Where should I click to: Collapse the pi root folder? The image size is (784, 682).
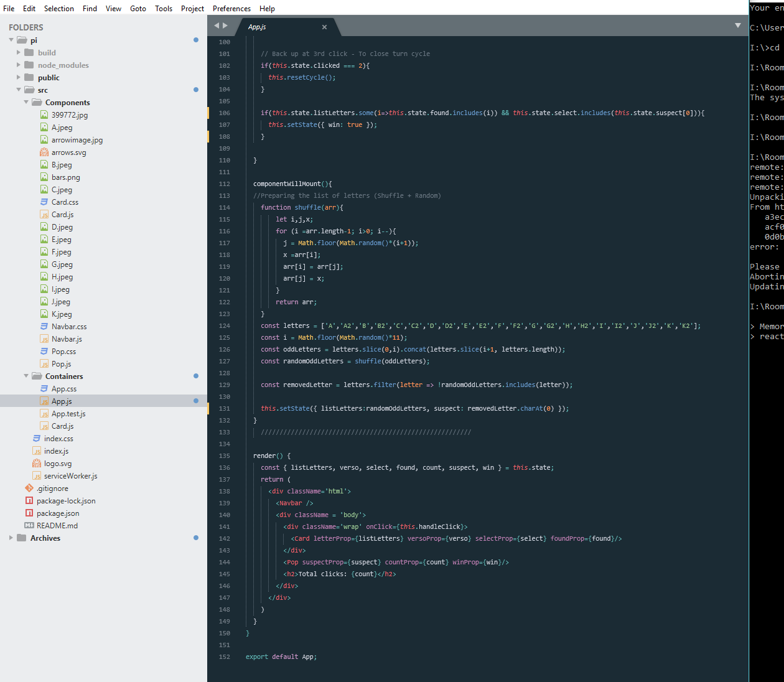tap(11, 40)
